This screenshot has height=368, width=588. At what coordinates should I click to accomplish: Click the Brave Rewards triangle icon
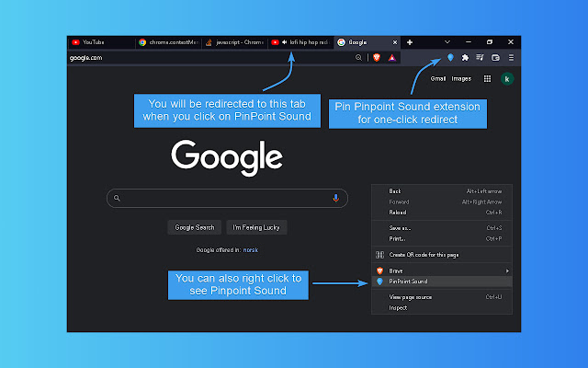(x=392, y=57)
